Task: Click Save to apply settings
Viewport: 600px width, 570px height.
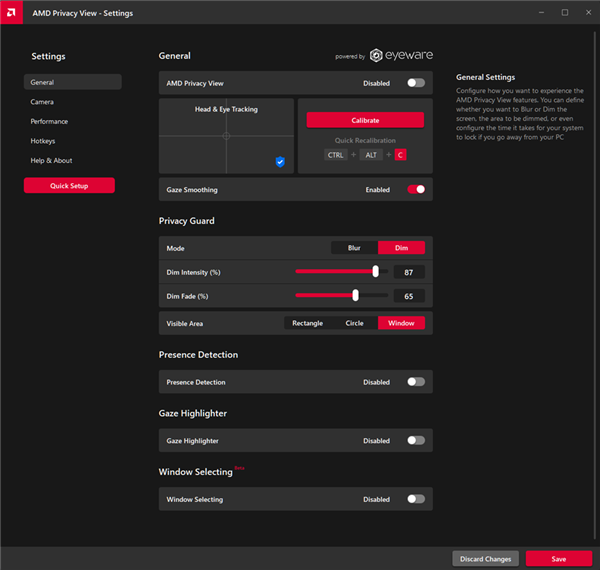Action: 558,559
